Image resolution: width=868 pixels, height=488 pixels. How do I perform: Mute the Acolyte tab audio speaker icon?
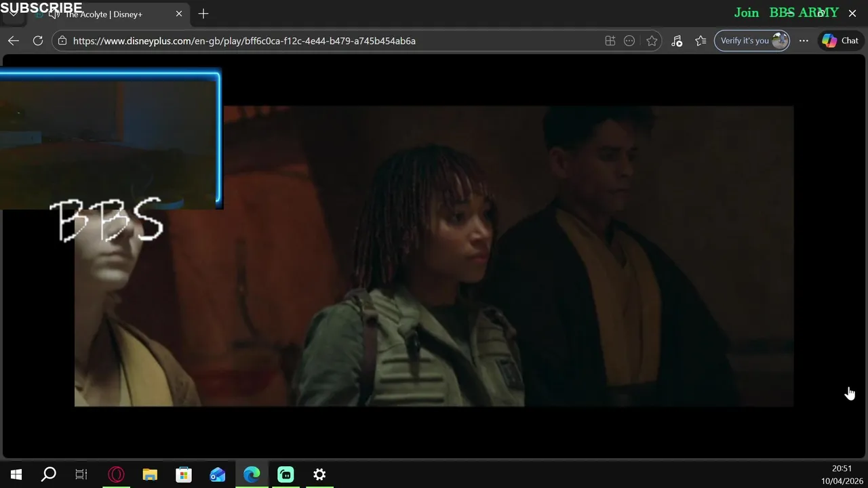point(54,14)
